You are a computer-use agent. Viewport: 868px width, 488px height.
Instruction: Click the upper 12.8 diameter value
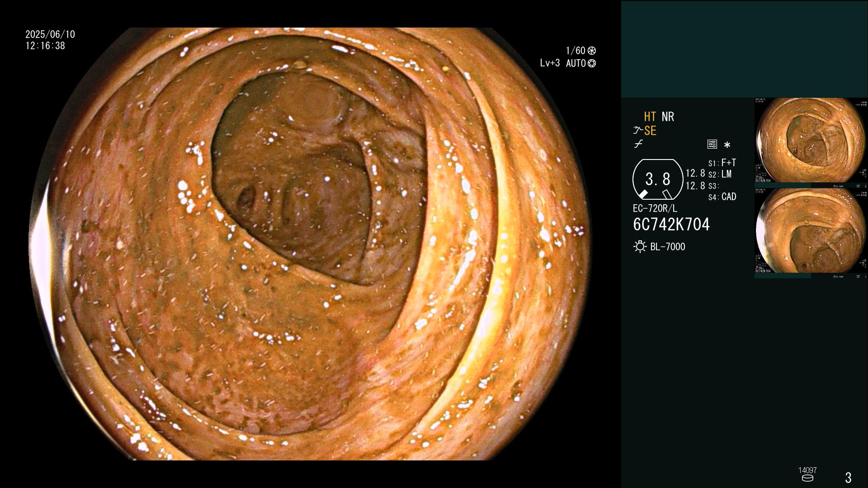click(x=695, y=174)
